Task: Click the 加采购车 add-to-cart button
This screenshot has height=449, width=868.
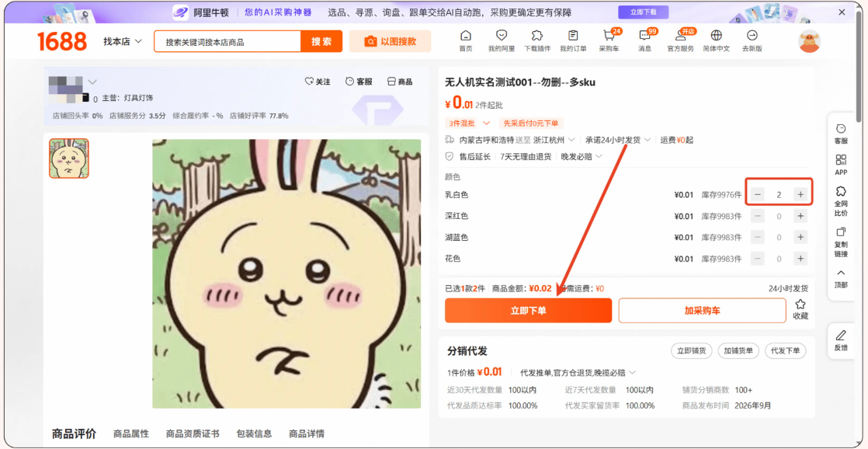Action: [702, 311]
